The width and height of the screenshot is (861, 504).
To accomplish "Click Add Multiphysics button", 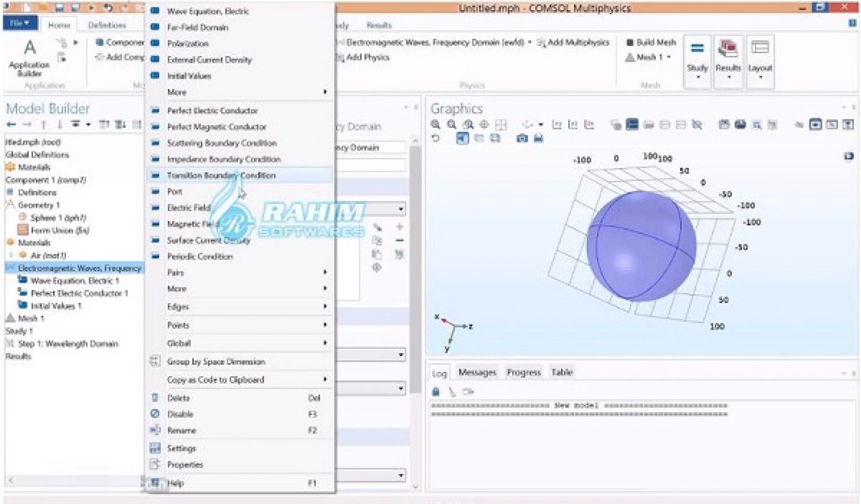I will click(573, 42).
